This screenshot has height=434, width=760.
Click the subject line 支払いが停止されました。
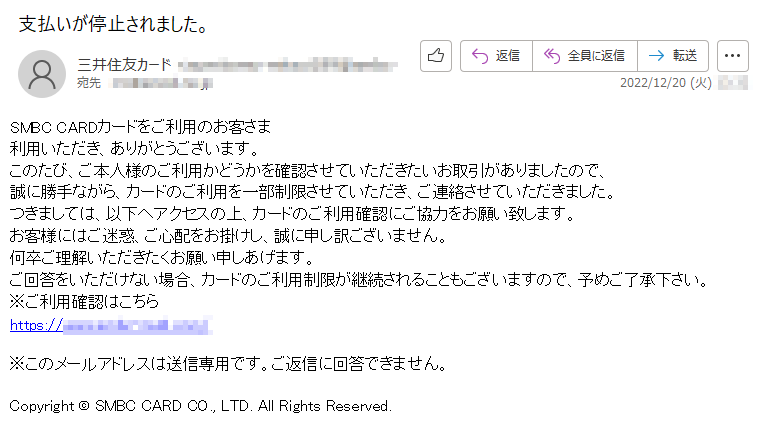tap(113, 24)
